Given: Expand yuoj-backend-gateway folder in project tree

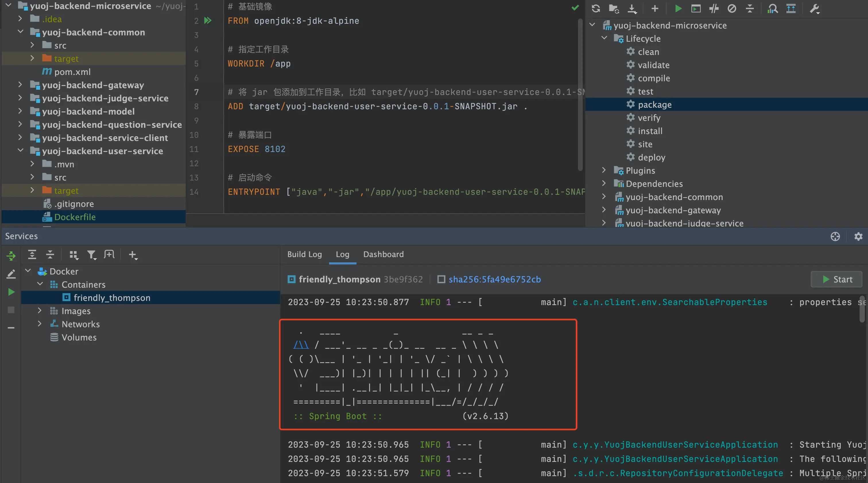Looking at the screenshot, I should [20, 85].
